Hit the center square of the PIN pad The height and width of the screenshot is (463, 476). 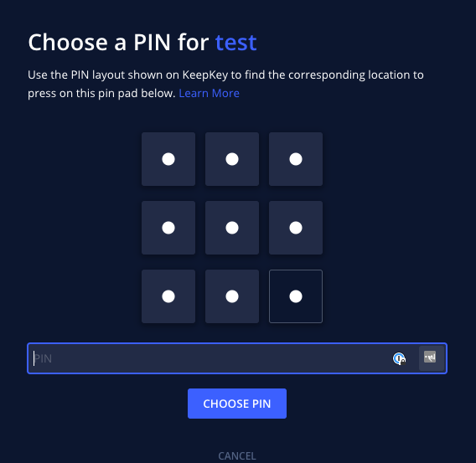click(x=232, y=228)
